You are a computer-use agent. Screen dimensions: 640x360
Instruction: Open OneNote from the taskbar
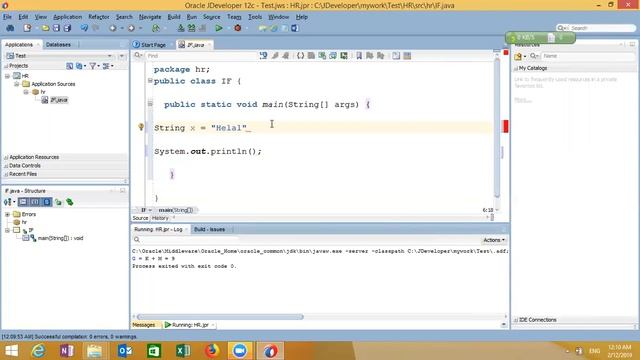pyautogui.click(x=67, y=351)
